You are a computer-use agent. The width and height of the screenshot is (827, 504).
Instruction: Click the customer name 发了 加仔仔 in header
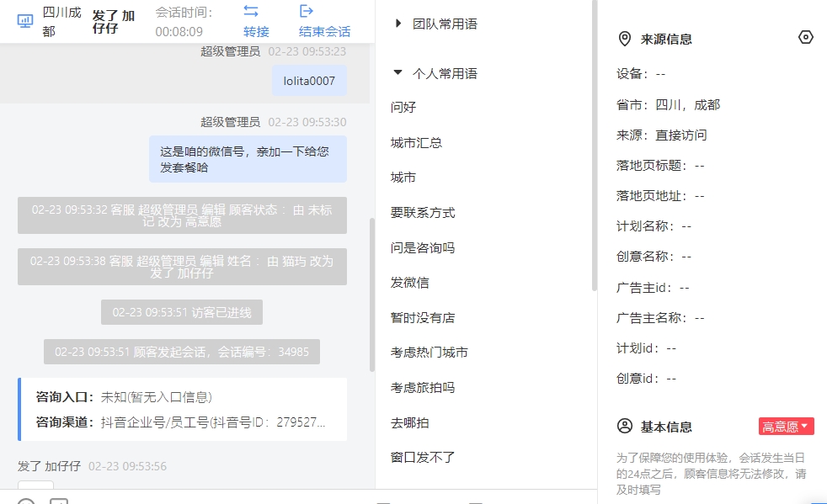[x=114, y=22]
